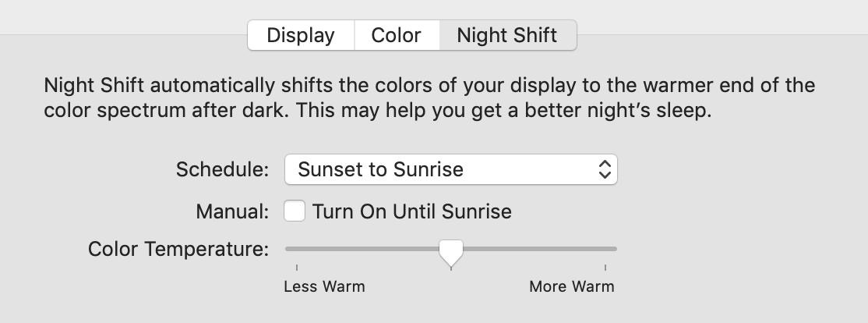Click the "Manual:" field label
Image resolution: width=868 pixels, height=323 pixels.
(x=232, y=211)
